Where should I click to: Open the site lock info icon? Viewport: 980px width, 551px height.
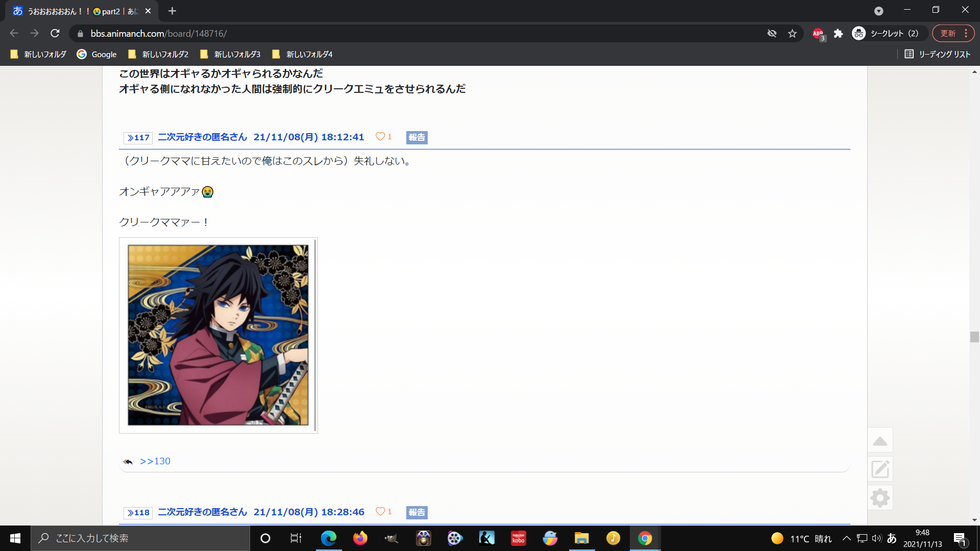coord(80,34)
